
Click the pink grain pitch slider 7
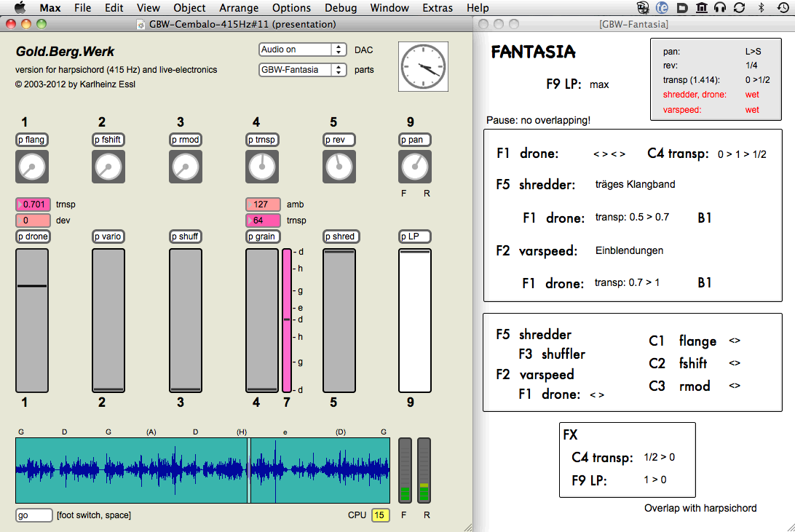pos(287,320)
